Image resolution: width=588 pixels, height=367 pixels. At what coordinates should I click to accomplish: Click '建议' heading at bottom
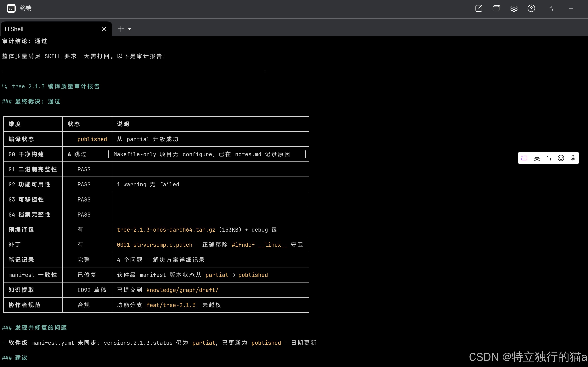(x=21, y=358)
